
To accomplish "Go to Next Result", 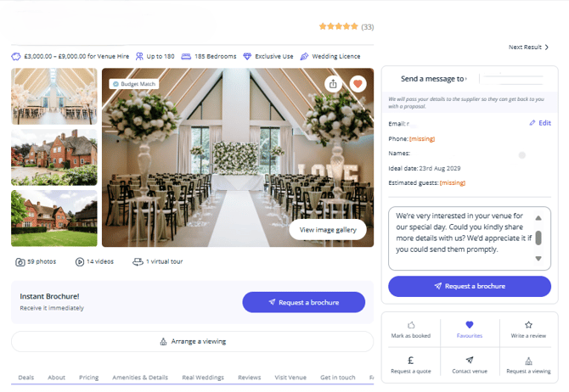I will pyautogui.click(x=528, y=48).
